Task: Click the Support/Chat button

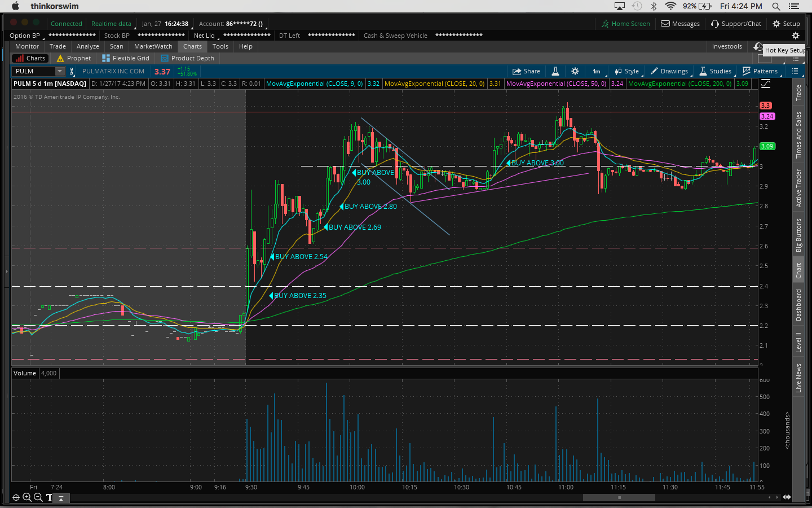Action: 736,24
